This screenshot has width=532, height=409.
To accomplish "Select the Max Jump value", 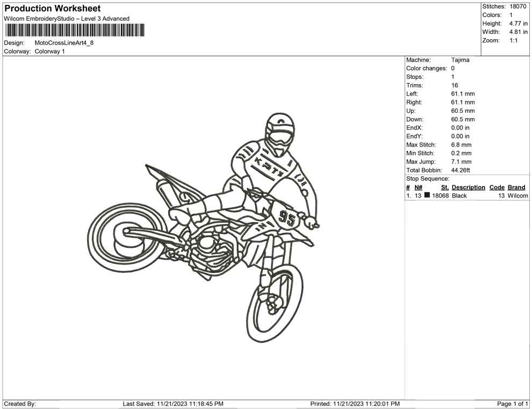I will (x=459, y=162).
